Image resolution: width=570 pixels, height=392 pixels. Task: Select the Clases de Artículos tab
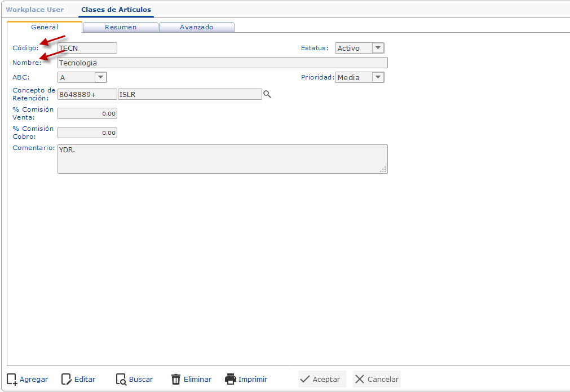coord(116,10)
